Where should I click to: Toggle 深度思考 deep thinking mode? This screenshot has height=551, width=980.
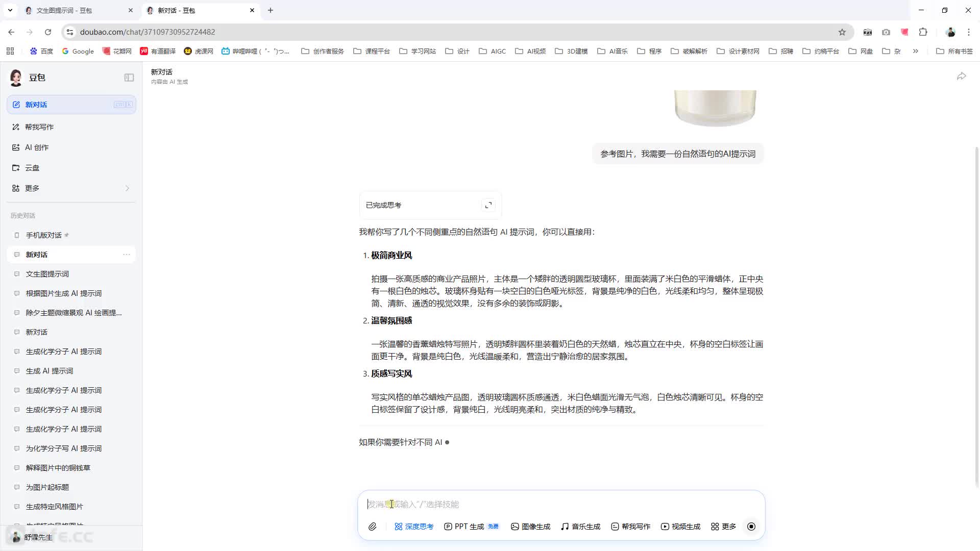[x=413, y=527]
